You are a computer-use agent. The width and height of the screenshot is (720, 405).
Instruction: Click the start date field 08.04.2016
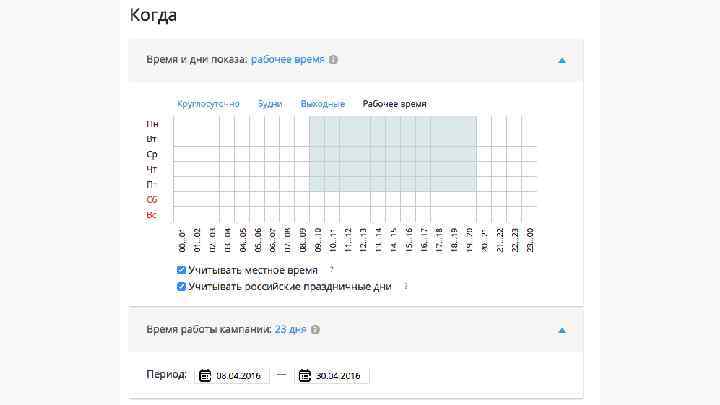[x=240, y=375]
